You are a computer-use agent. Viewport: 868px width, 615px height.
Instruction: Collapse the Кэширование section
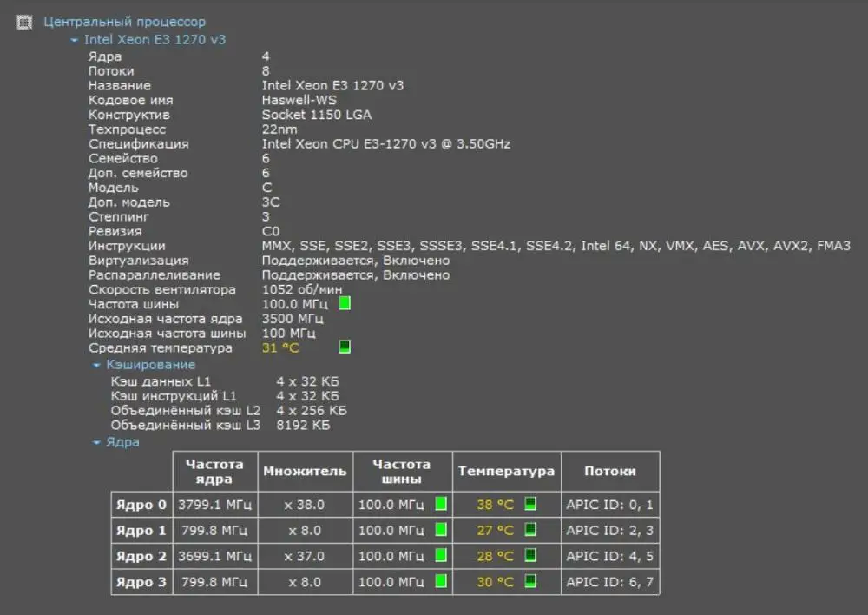[97, 366]
